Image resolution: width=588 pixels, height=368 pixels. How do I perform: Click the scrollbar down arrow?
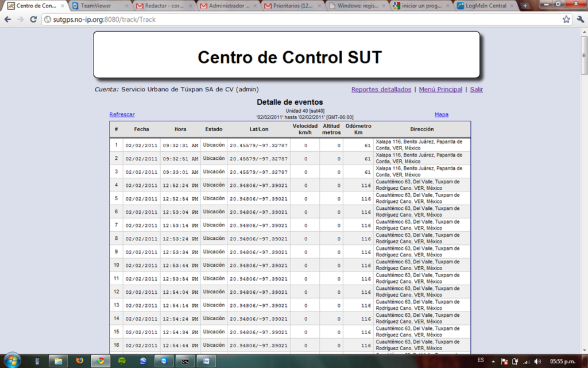(x=584, y=350)
